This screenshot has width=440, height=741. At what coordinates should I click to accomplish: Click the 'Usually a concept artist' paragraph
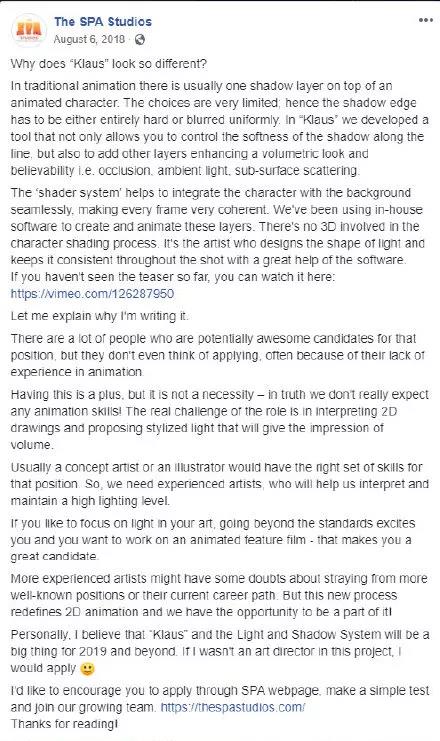pos(220,483)
